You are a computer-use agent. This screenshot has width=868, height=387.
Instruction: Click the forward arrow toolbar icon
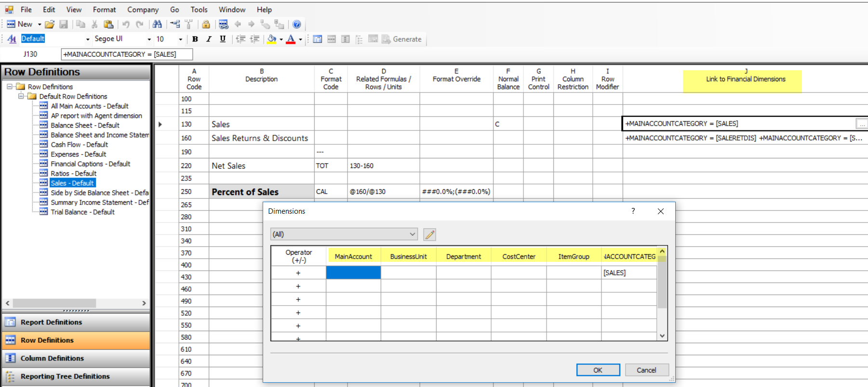coord(251,24)
